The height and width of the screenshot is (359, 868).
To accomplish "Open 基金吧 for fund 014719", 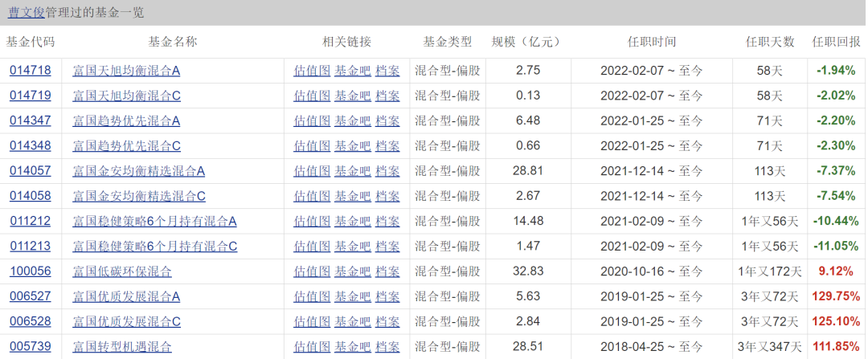I will [352, 95].
